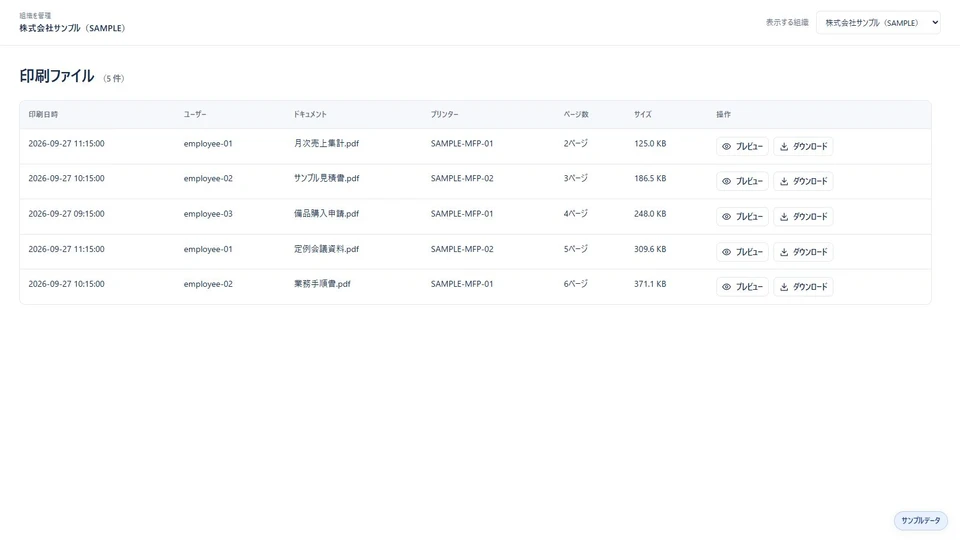Open the 表示する組織 organization dropdown
960x540 pixels.
(x=878, y=23)
